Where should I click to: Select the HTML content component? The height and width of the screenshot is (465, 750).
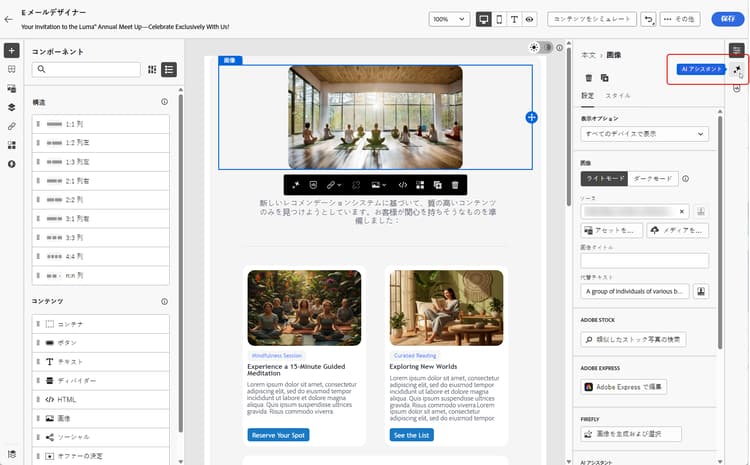coord(100,399)
